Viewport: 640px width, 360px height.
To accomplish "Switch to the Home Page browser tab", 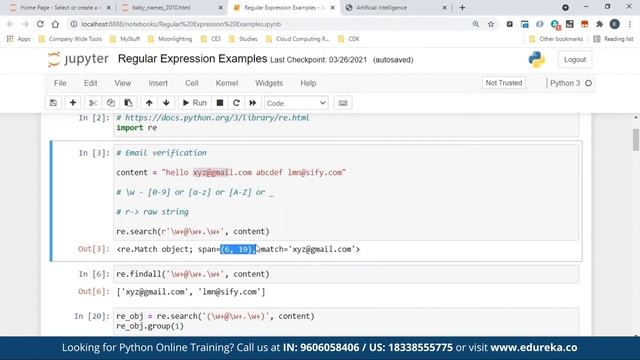I will [x=59, y=7].
